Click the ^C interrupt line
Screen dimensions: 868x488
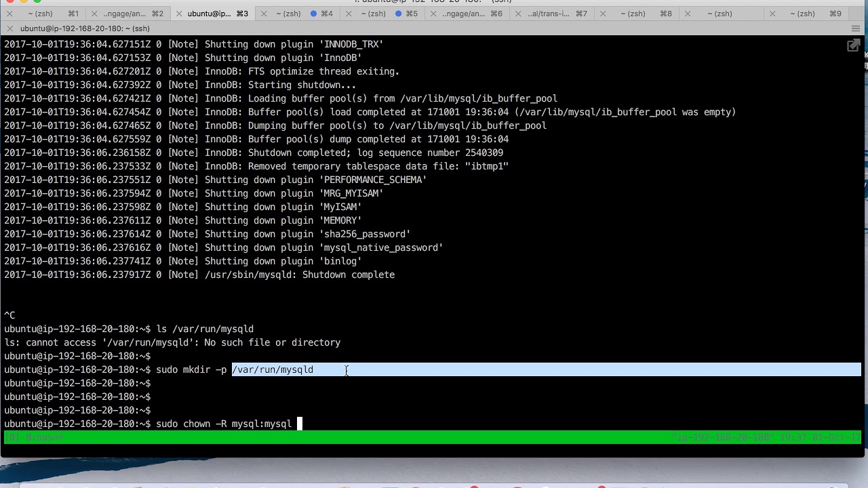pos(9,315)
